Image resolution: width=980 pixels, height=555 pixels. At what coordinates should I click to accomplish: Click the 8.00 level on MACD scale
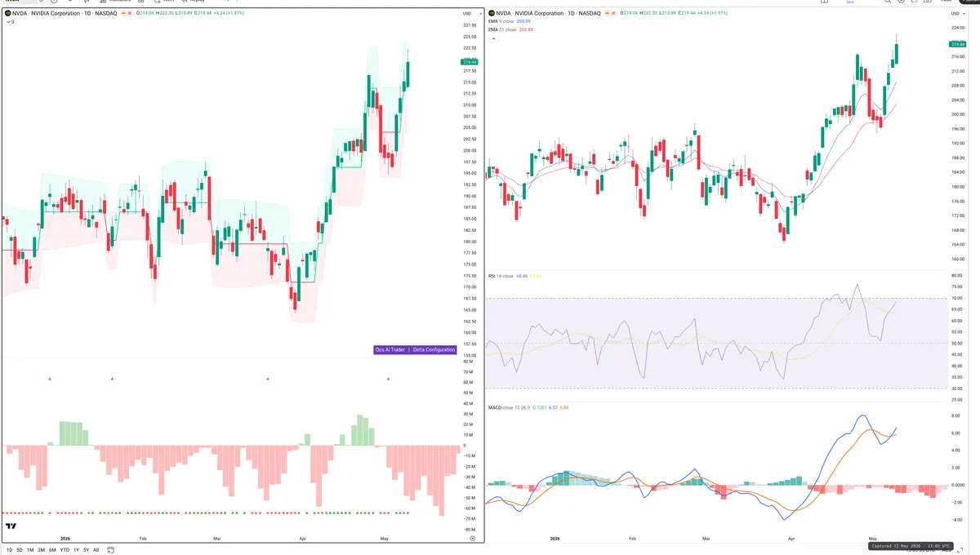(957, 415)
